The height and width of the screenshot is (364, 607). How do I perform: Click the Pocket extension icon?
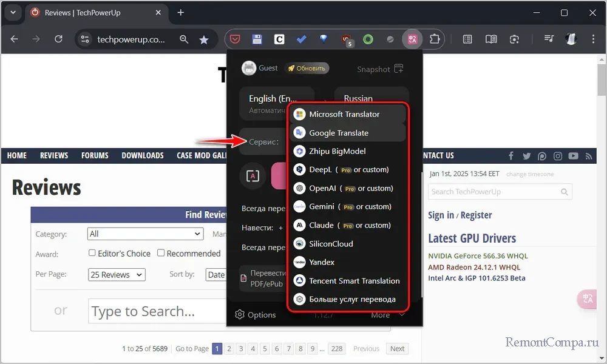click(235, 39)
